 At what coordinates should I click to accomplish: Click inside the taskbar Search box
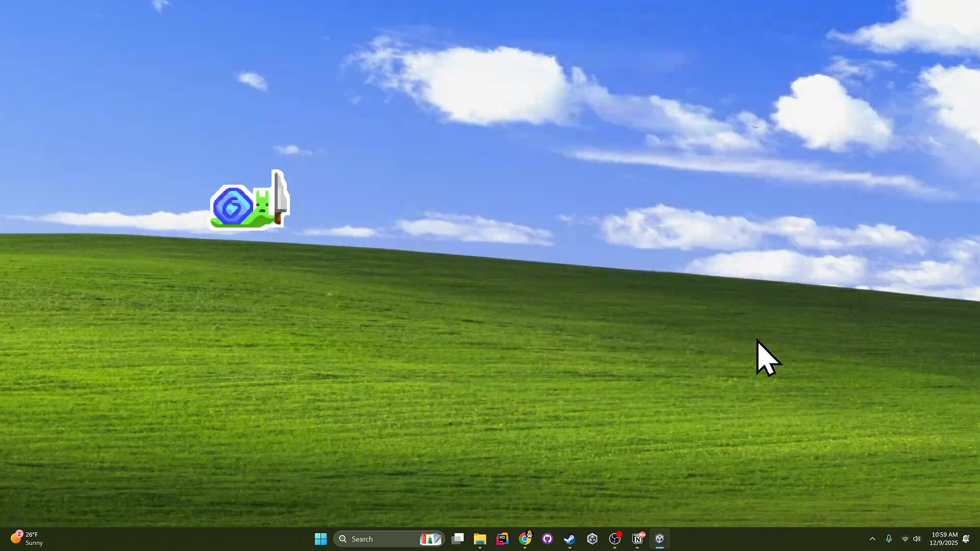coord(380,539)
